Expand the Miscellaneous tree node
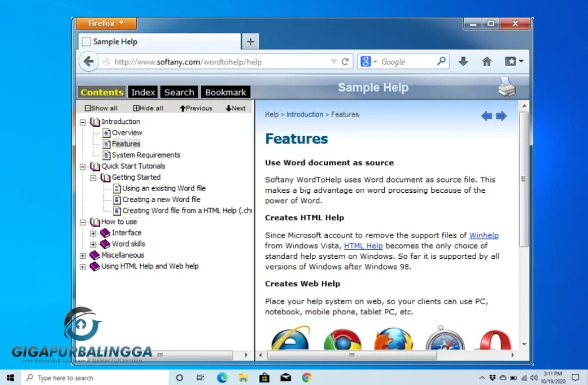The image size is (588, 385). tap(83, 255)
